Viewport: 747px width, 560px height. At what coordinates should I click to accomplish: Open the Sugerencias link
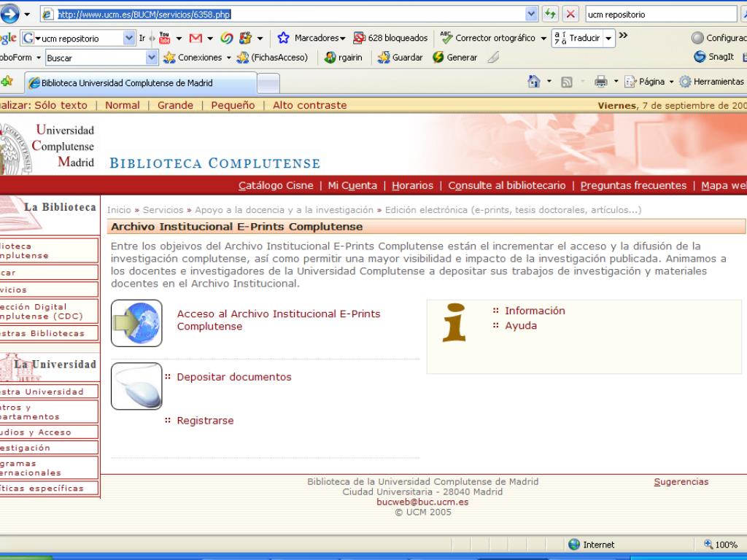tap(681, 482)
